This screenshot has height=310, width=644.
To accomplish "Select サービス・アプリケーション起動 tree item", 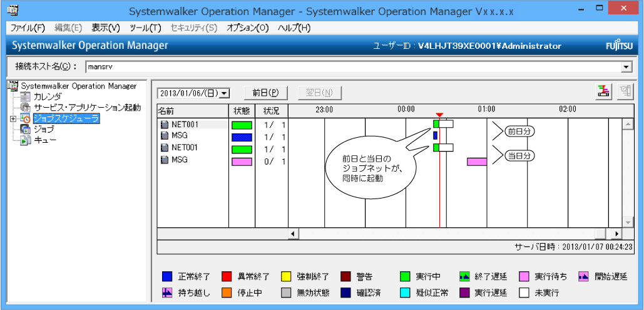I will coord(87,108).
